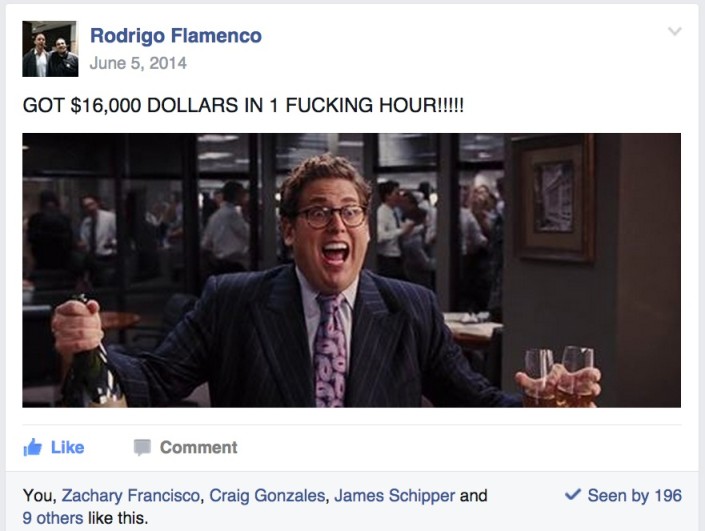This screenshot has width=705, height=531.
Task: View the Seen by 196 list
Action: tap(634, 495)
